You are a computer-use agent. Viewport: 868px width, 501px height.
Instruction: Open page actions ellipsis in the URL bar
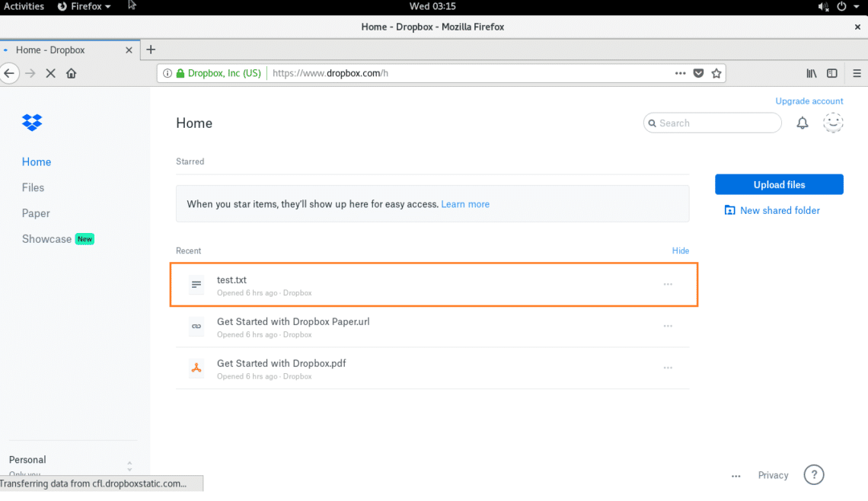pyautogui.click(x=681, y=73)
